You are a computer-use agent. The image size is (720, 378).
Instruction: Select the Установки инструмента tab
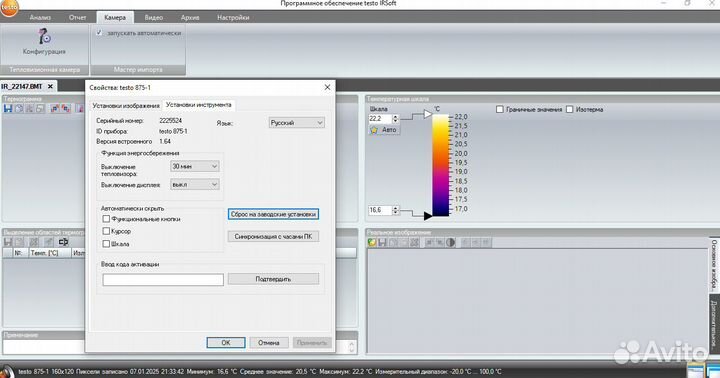pyautogui.click(x=199, y=105)
